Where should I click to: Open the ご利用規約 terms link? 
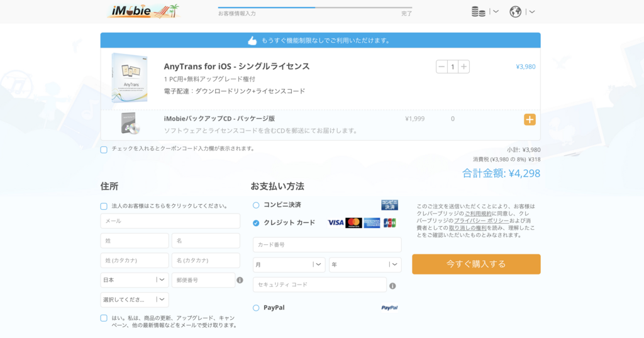coord(478,214)
